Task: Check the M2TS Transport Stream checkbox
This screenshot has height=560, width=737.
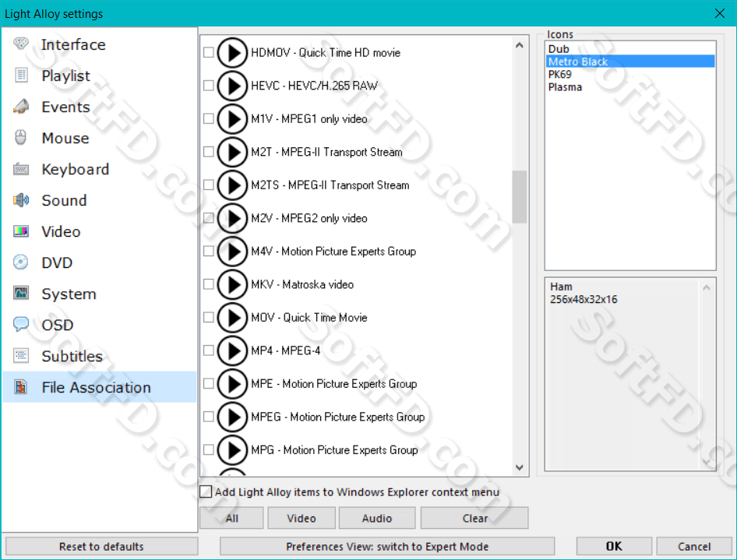Action: click(209, 185)
